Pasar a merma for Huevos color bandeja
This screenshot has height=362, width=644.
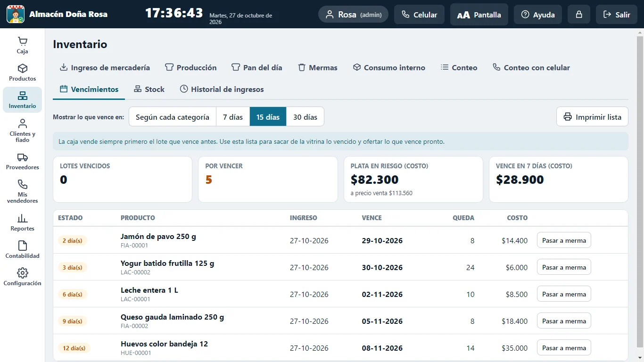564,348
